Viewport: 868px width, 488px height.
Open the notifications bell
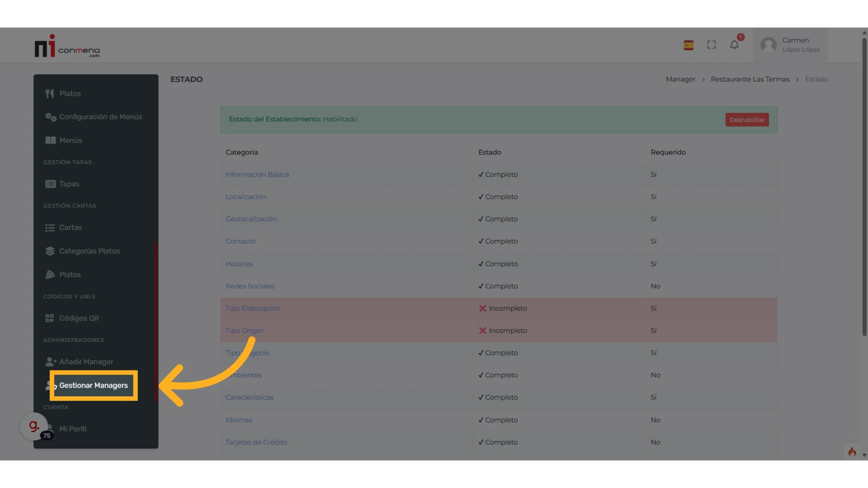pyautogui.click(x=734, y=45)
